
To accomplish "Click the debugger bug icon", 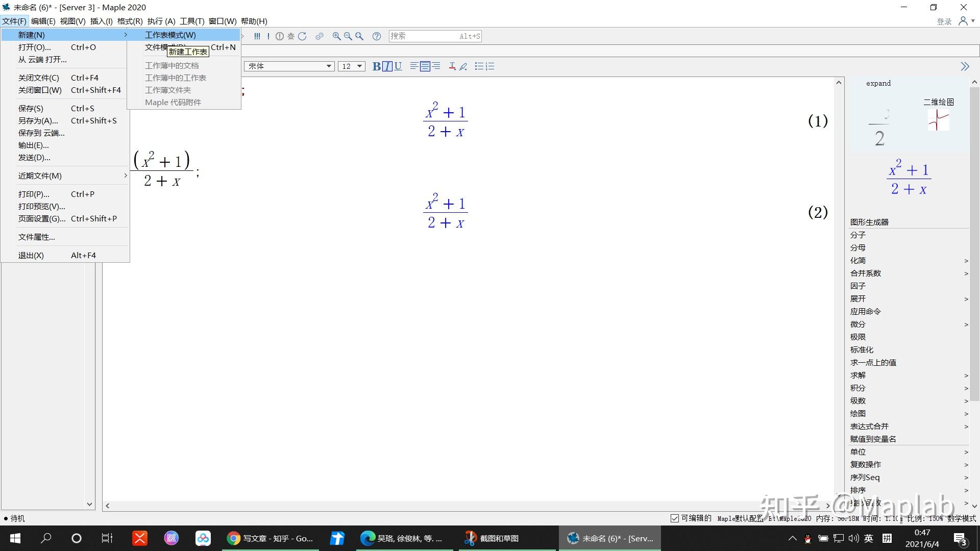I will [x=291, y=36].
